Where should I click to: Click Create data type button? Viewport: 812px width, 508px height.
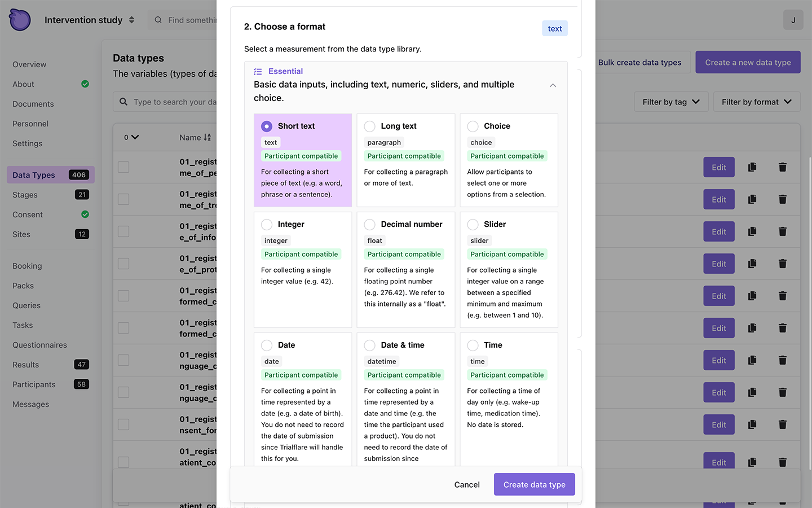pyautogui.click(x=534, y=484)
